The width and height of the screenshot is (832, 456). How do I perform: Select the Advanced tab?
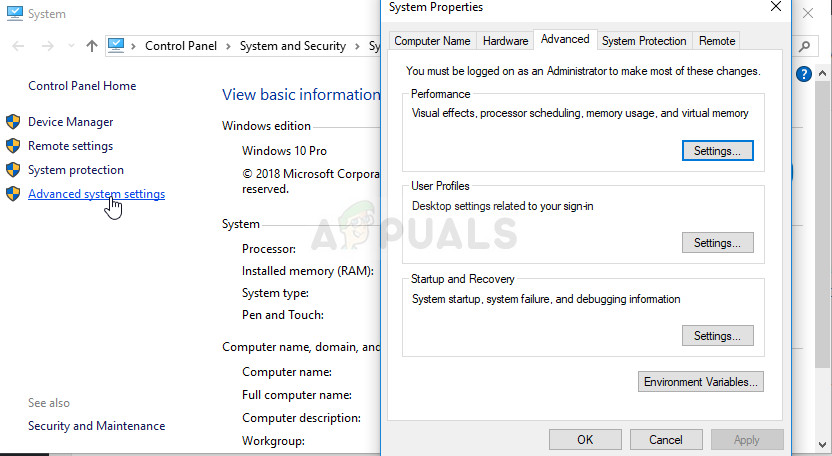point(565,39)
